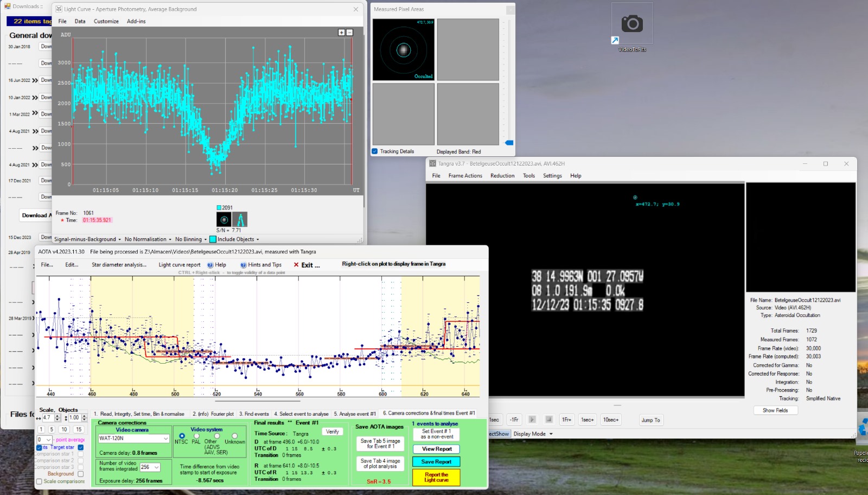Screen dimensions: 868x495
Task: Step forward one frame with 1Fr+
Action: pos(566,420)
